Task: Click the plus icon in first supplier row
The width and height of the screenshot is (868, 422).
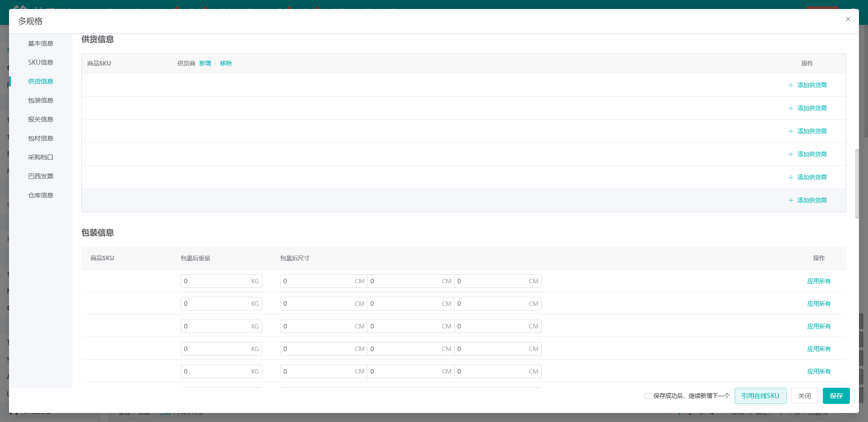Action: point(791,85)
